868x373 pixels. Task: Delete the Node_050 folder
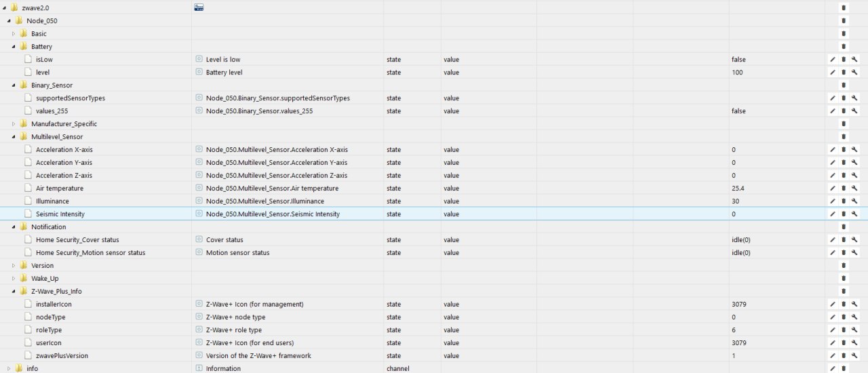click(x=844, y=21)
